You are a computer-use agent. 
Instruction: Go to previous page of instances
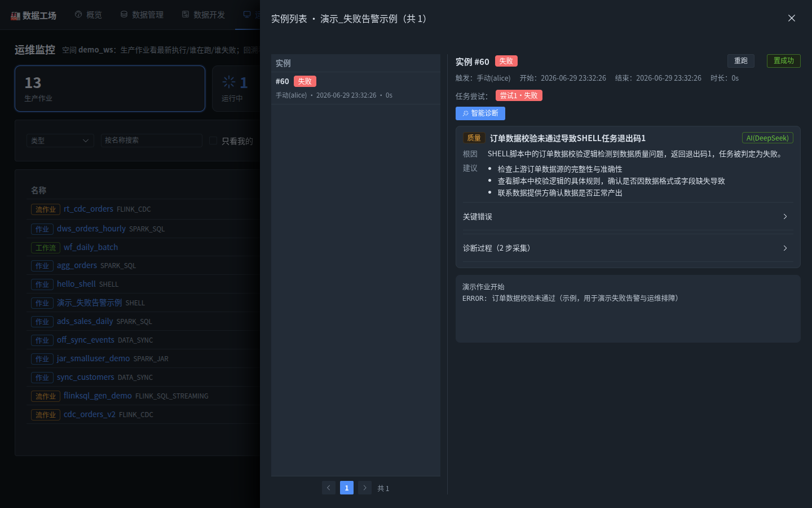329,488
